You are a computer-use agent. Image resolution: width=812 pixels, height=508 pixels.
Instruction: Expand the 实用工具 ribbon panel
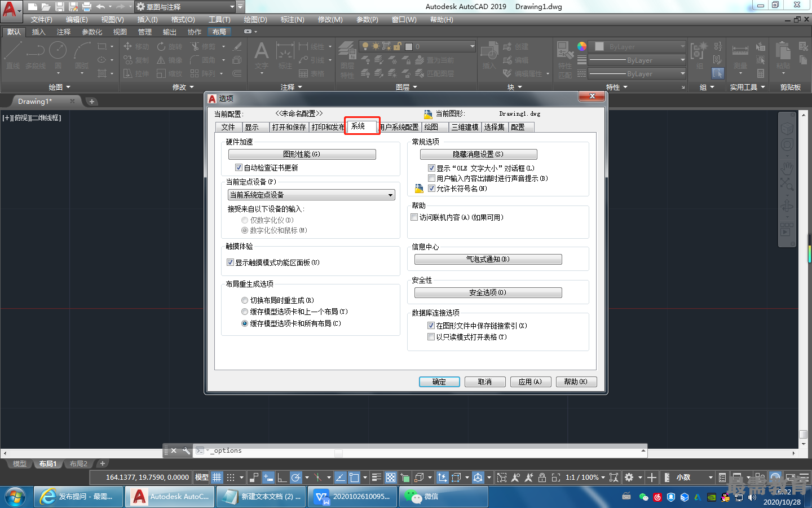[x=748, y=87]
